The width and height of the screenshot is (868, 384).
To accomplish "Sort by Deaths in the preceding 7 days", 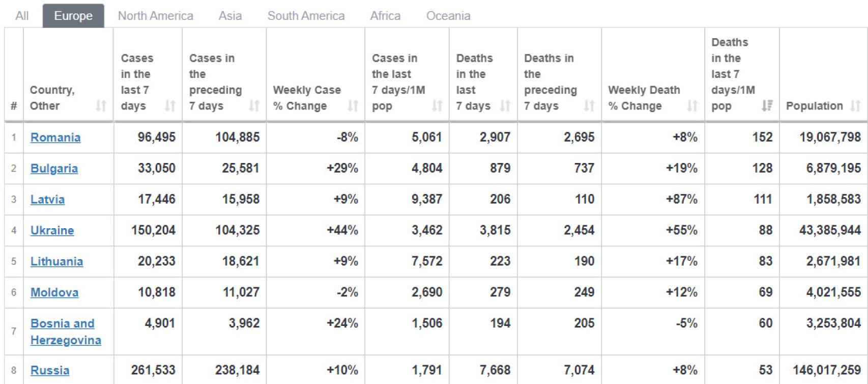I will click(589, 106).
